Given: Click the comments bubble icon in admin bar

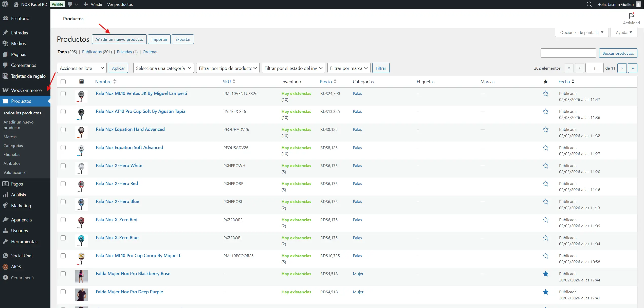Looking at the screenshot, I should (x=70, y=4).
